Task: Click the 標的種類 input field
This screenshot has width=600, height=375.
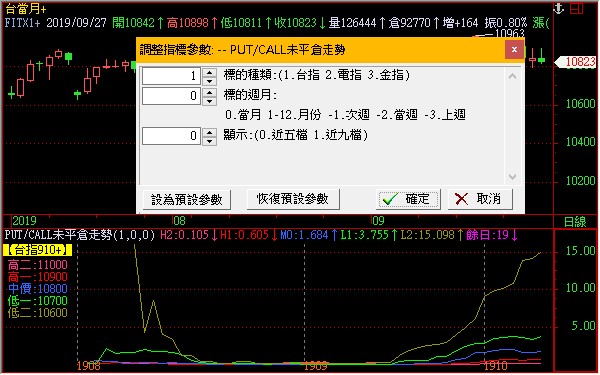Action: click(x=171, y=77)
